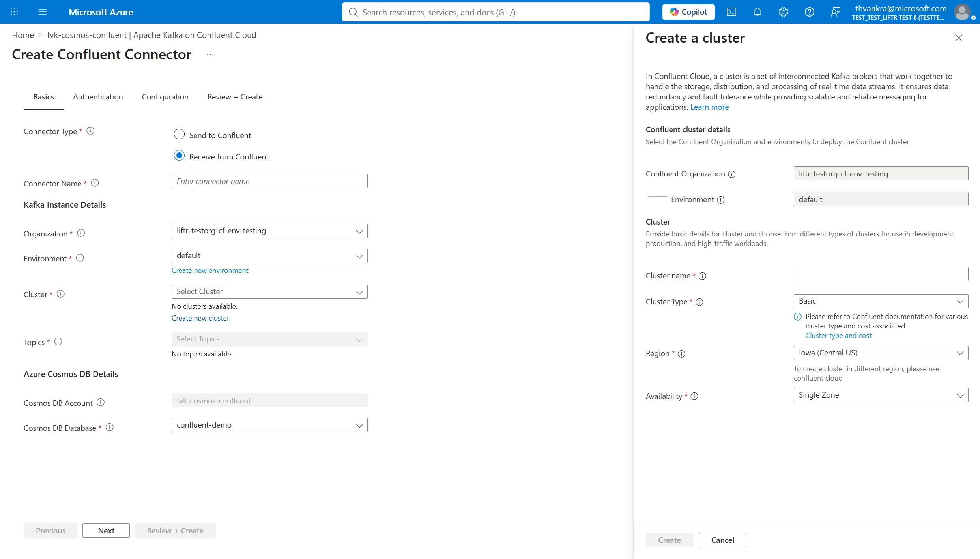Image resolution: width=980 pixels, height=559 pixels.
Task: Show info tooltip for Organization field
Action: (81, 233)
